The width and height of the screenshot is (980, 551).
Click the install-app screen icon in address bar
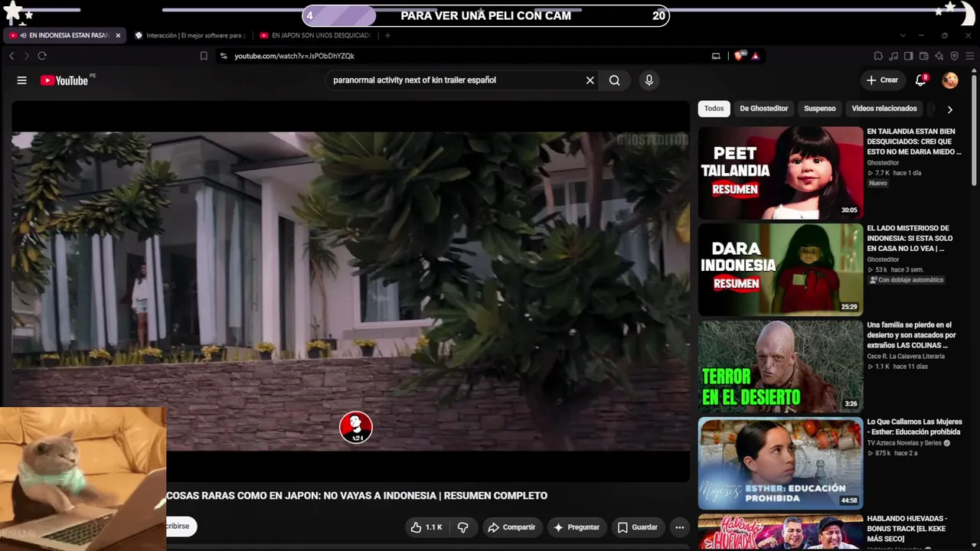[x=716, y=56]
